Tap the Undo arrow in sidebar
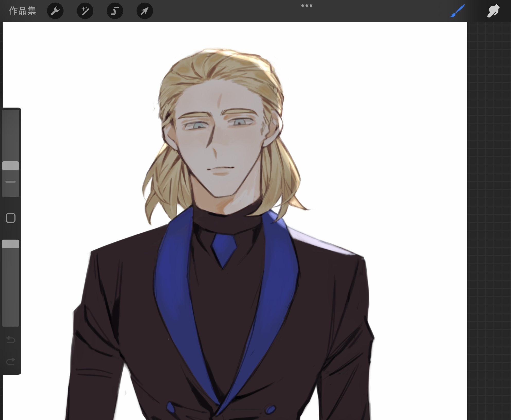The image size is (511, 420). click(11, 340)
